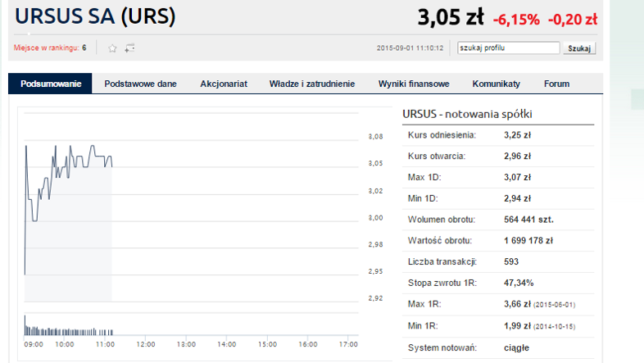
Task: Click Liczba transakcji value 593
Action: pyautogui.click(x=511, y=261)
